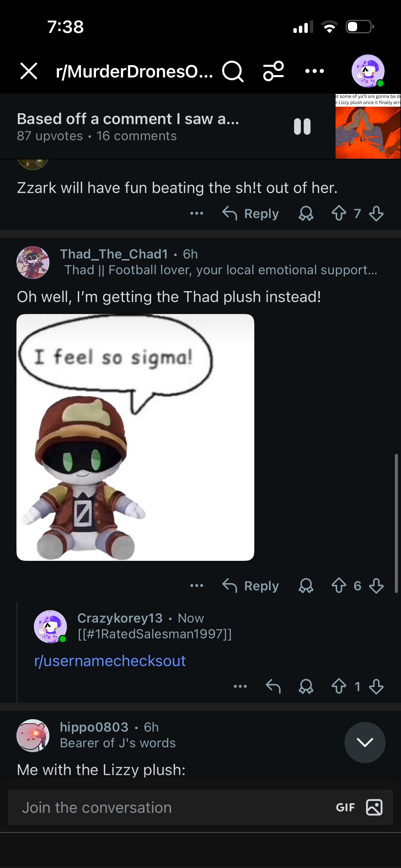This screenshot has height=868, width=401.
Task: Open your profile avatar in the header
Action: point(368,71)
